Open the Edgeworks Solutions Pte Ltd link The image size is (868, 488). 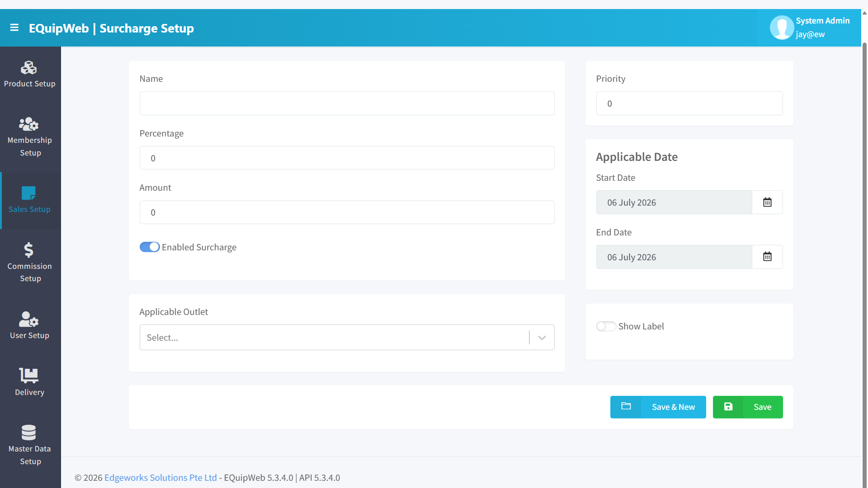coord(160,478)
